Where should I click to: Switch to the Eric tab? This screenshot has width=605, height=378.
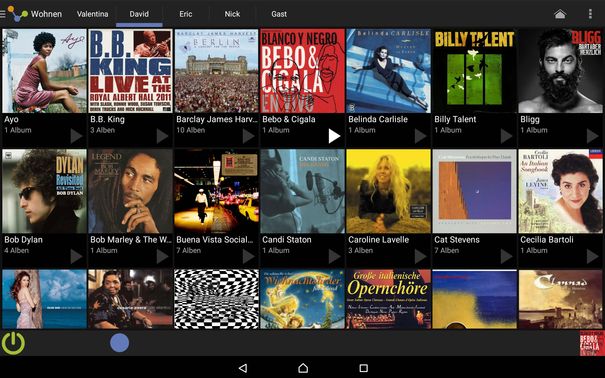point(186,14)
